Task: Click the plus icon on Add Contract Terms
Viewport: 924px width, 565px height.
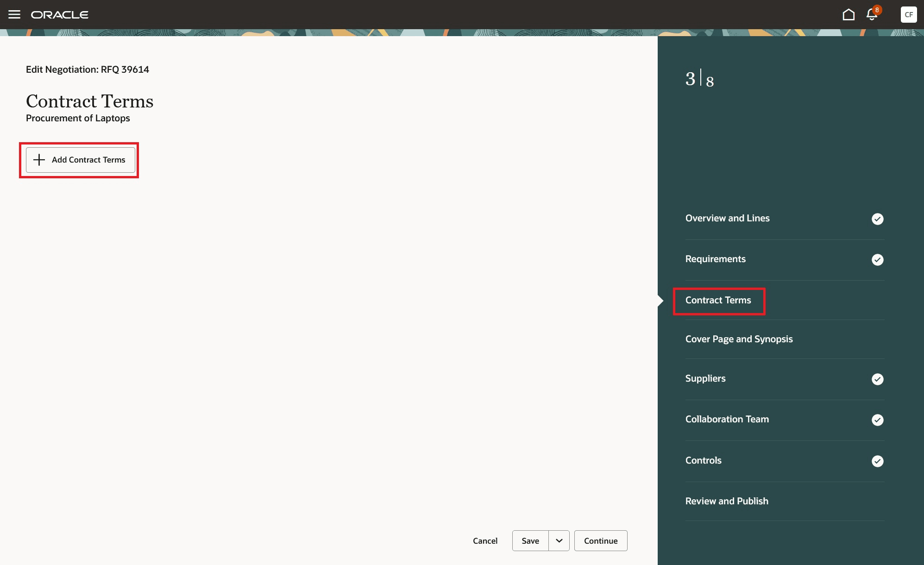Action: coord(38,160)
